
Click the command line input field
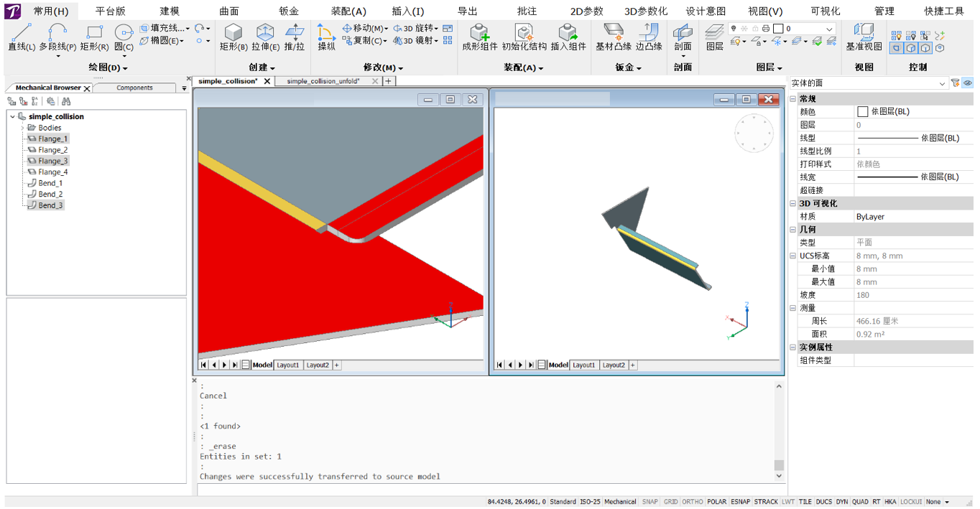tap(491, 490)
